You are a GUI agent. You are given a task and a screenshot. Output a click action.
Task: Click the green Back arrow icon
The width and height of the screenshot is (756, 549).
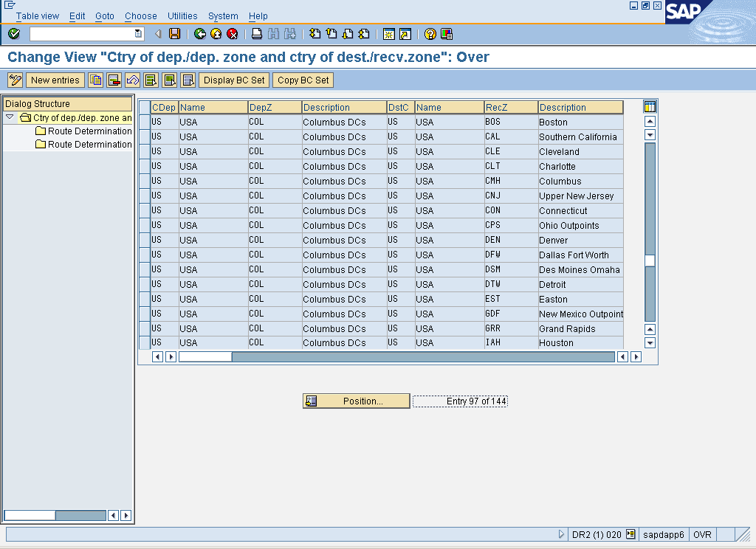point(199,34)
